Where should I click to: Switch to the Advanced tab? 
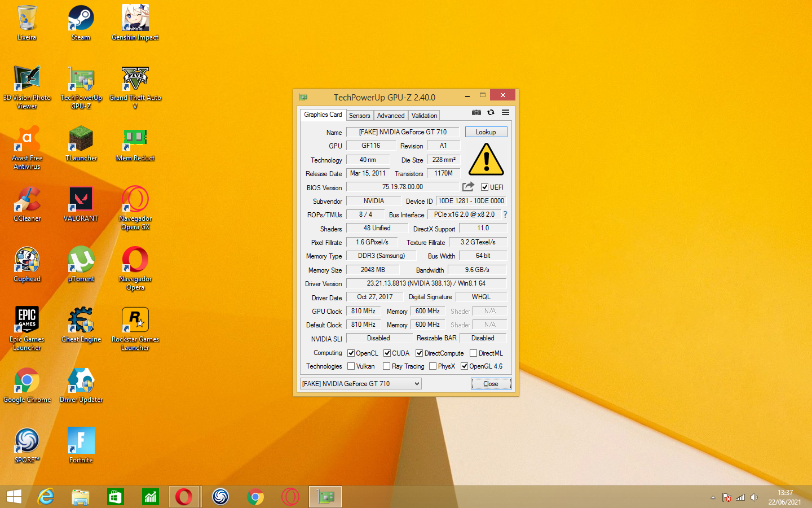pyautogui.click(x=391, y=116)
